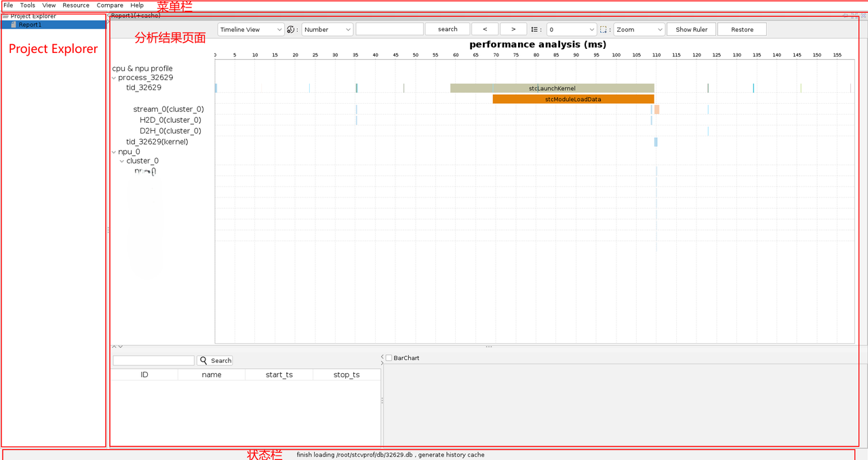Screen dimensions: 868x460
Task: Collapse the process_32629 tree node
Action: 114,78
